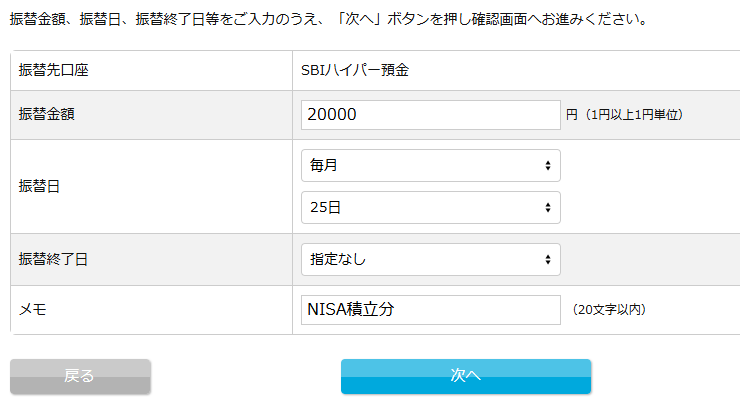Open the 毎月 frequency dropdown
This screenshot has height=401, width=740.
point(430,165)
